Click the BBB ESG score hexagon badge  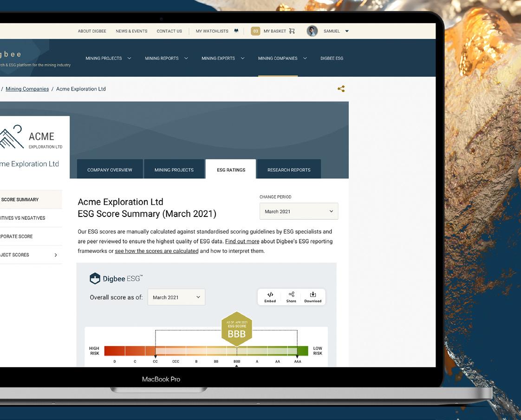coord(236,329)
